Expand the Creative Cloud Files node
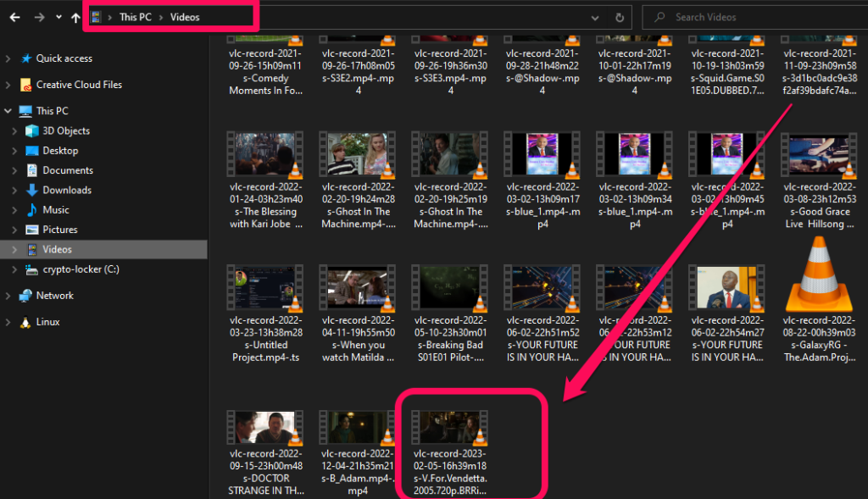This screenshot has width=868, height=499. 8,85
